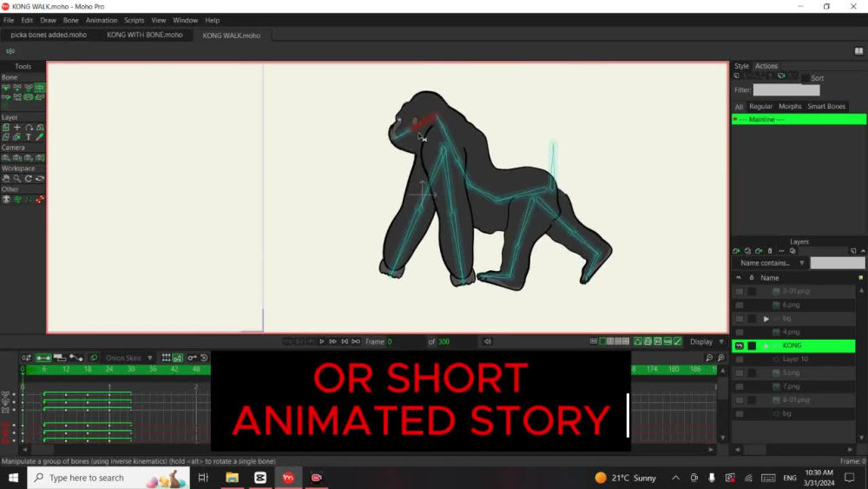Step forward one frame
The image size is (868, 489).
(332, 341)
